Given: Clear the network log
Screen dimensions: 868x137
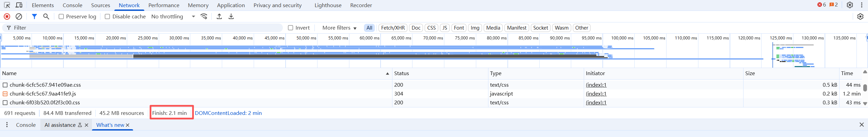Looking at the screenshot, I should click(19, 16).
